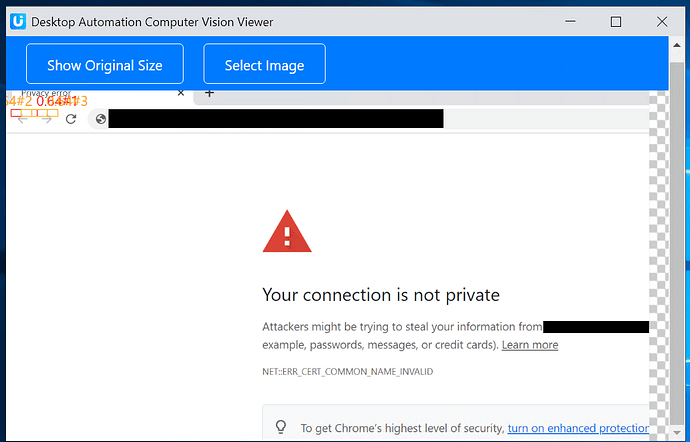Click the lightbulb security tip icon
This screenshot has height=442, width=690.
coord(281,427)
